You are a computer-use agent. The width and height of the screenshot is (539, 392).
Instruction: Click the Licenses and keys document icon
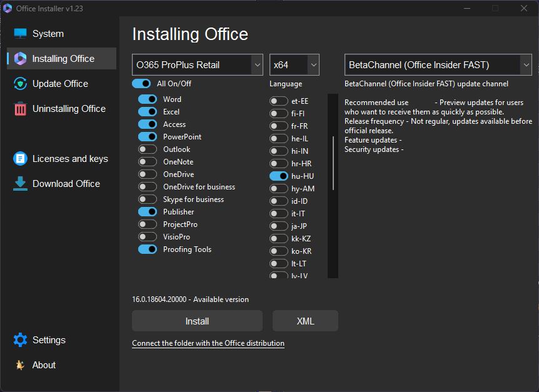[x=20, y=159]
